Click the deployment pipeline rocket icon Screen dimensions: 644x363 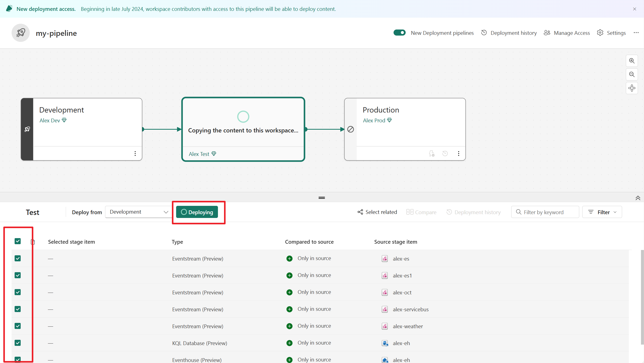[20, 33]
